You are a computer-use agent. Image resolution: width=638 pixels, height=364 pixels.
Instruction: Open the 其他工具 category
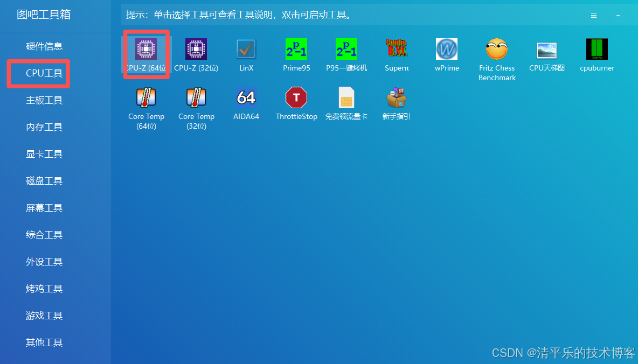point(44,342)
